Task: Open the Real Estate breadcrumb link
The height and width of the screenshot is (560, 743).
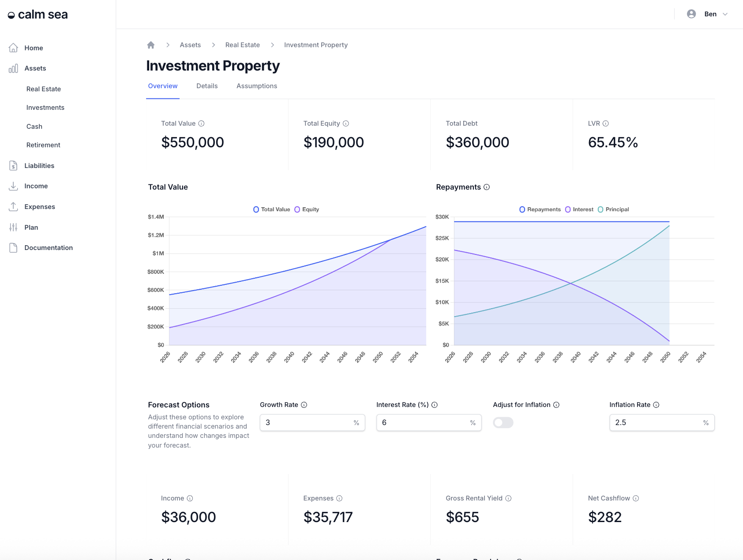Action: (x=242, y=45)
